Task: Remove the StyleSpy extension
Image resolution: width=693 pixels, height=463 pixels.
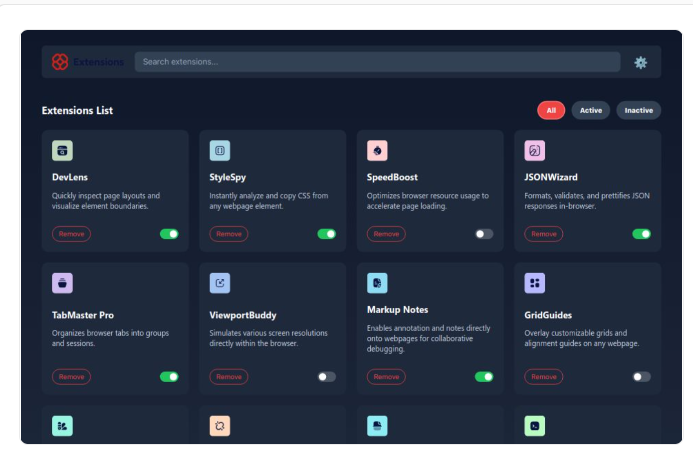Action: [229, 234]
